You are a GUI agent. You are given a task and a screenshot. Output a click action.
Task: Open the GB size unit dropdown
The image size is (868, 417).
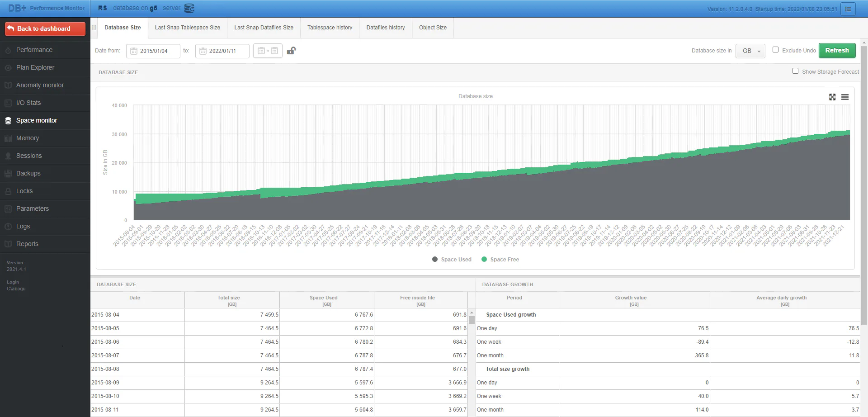tap(750, 51)
